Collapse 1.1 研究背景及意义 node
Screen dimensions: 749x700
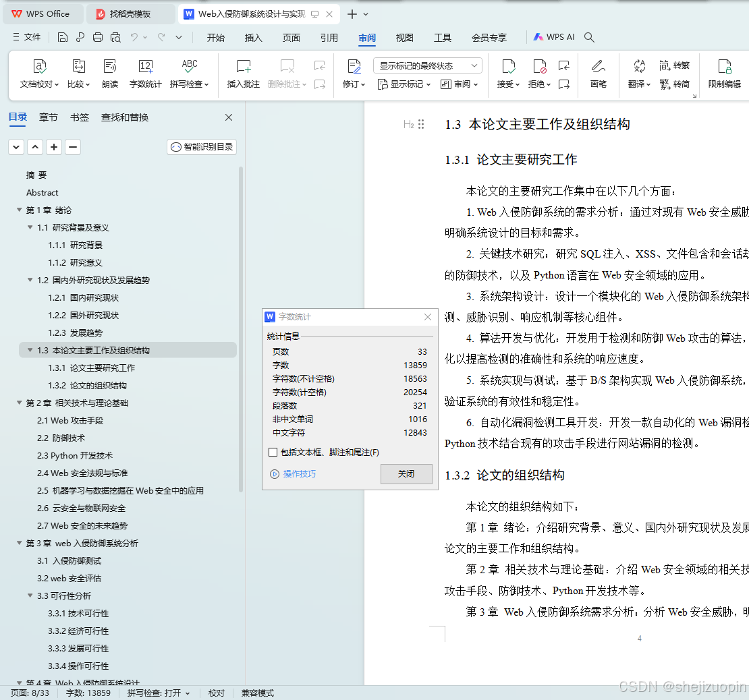tap(30, 228)
